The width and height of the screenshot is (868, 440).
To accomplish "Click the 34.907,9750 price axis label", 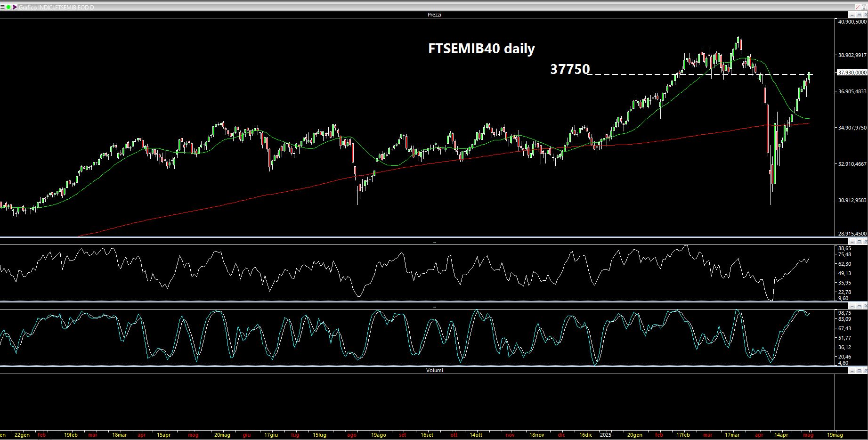I will [852, 128].
